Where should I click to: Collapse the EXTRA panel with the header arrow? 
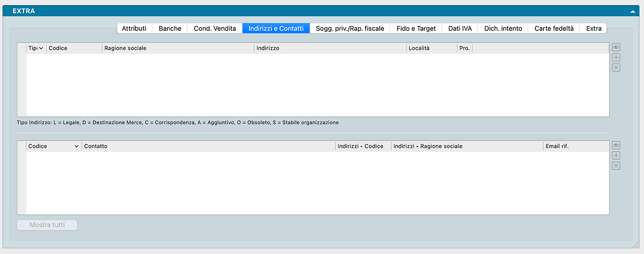(x=632, y=11)
